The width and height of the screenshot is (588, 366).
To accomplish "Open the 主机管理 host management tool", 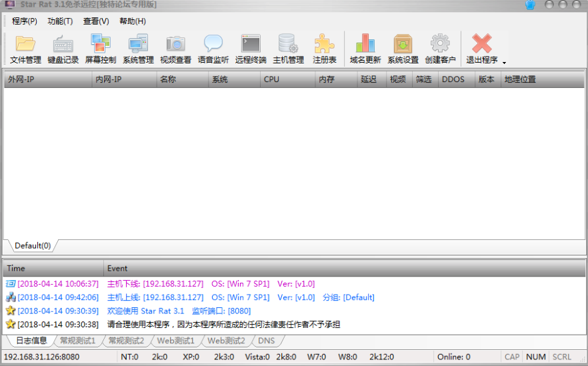I will 288,49.
